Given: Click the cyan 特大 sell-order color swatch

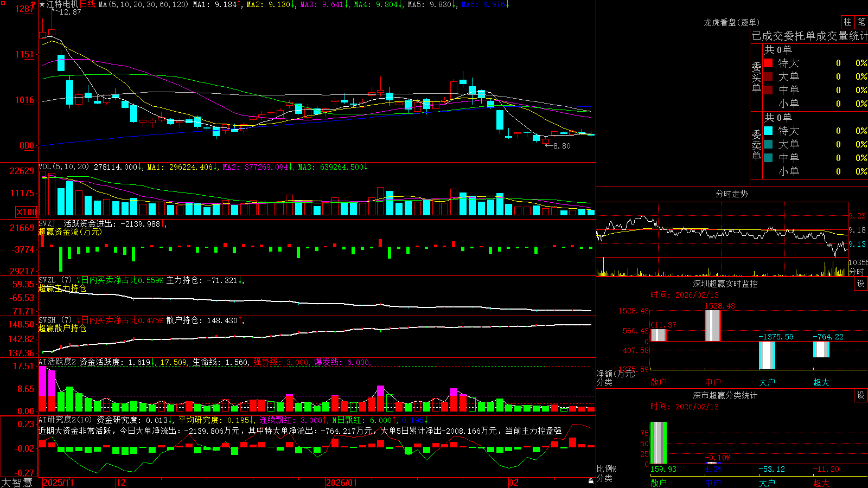Looking at the screenshot, I should coord(768,131).
